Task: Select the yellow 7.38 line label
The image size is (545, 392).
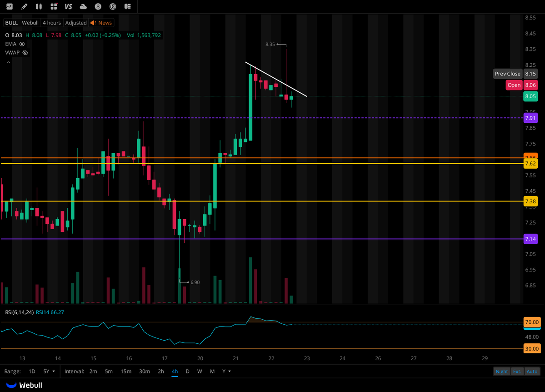Action: [x=530, y=201]
